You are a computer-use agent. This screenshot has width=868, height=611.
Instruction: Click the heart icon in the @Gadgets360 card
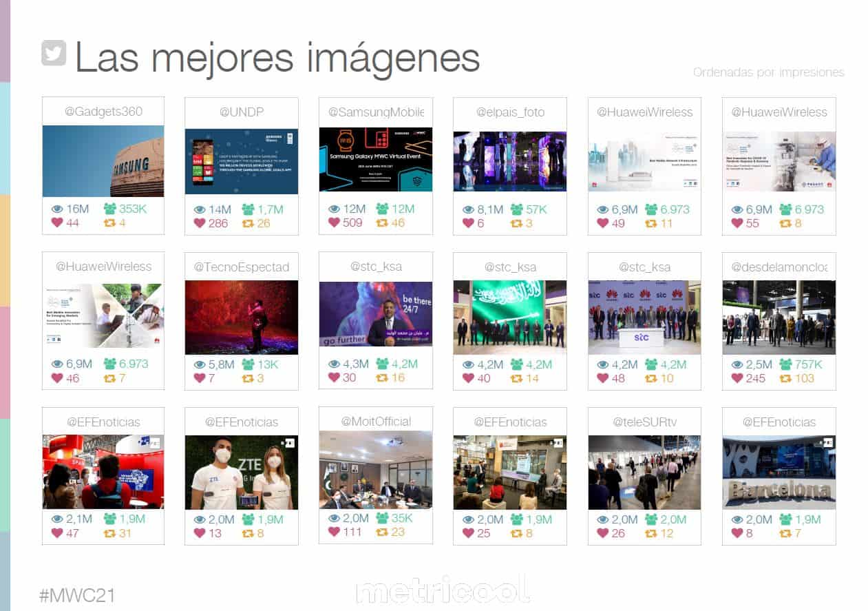pyautogui.click(x=57, y=222)
